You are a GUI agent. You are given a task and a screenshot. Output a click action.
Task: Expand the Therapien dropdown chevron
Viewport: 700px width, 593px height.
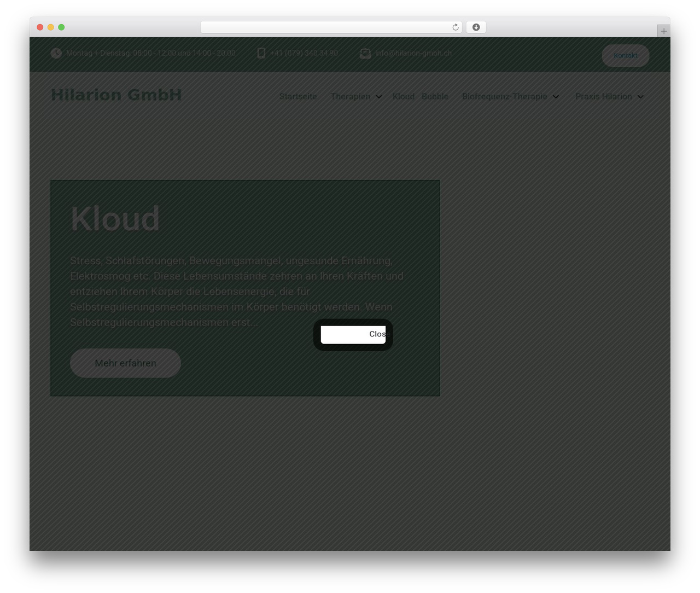coord(378,97)
